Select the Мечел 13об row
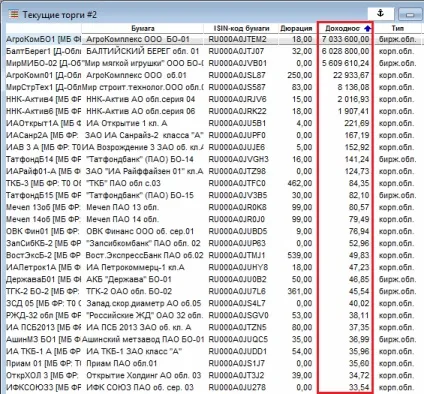 click(x=213, y=207)
